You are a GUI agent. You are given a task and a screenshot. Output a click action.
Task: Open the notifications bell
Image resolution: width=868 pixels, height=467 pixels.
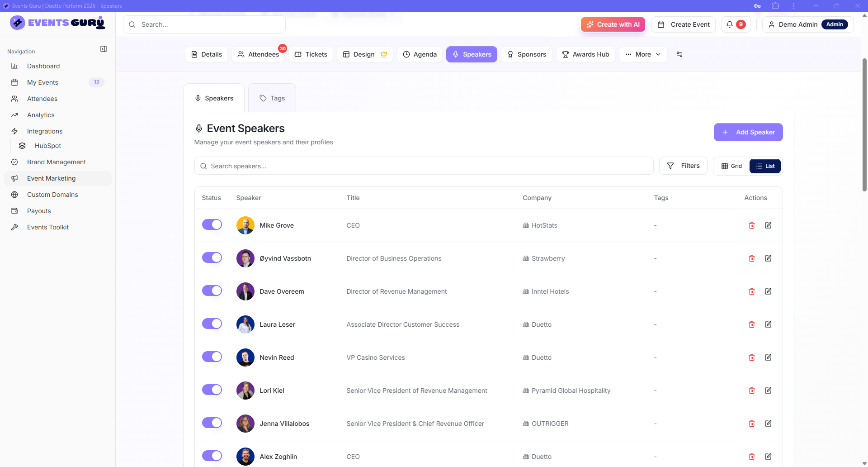click(736, 24)
